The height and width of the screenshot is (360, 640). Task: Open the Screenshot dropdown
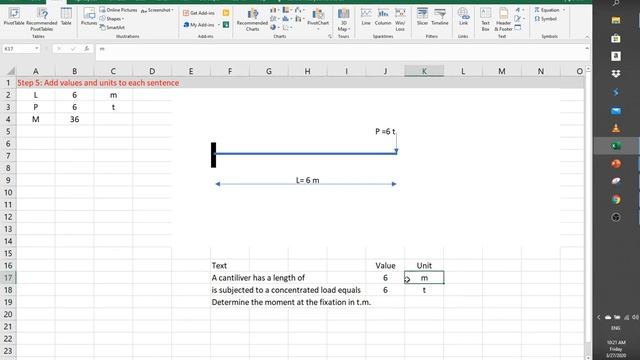coord(157,10)
